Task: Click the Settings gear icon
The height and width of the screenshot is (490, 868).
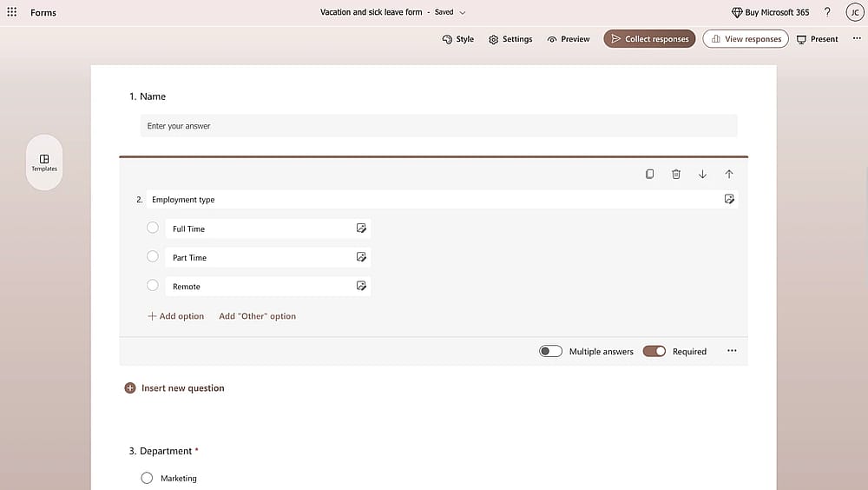Action: 493,39
